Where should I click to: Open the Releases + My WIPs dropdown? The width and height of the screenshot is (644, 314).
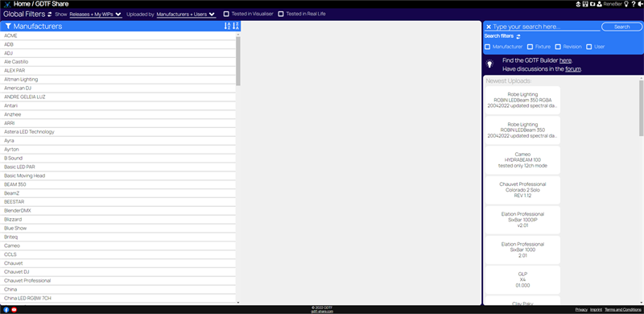pos(96,14)
